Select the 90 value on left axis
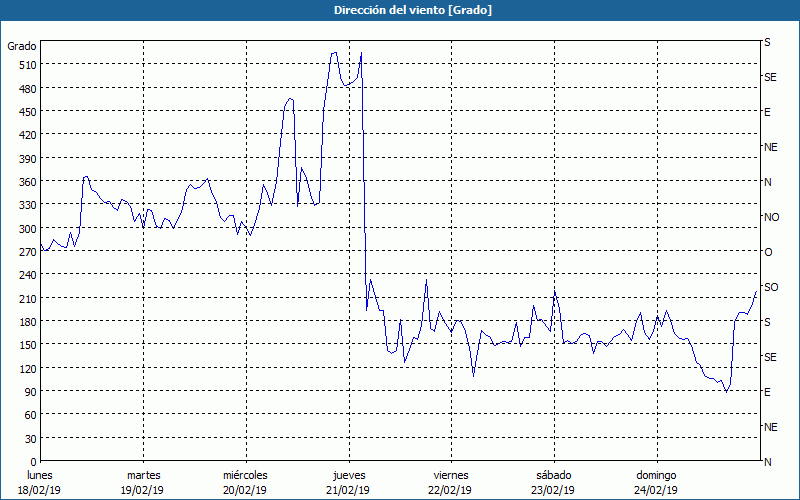This screenshot has height=500, width=800. point(30,391)
